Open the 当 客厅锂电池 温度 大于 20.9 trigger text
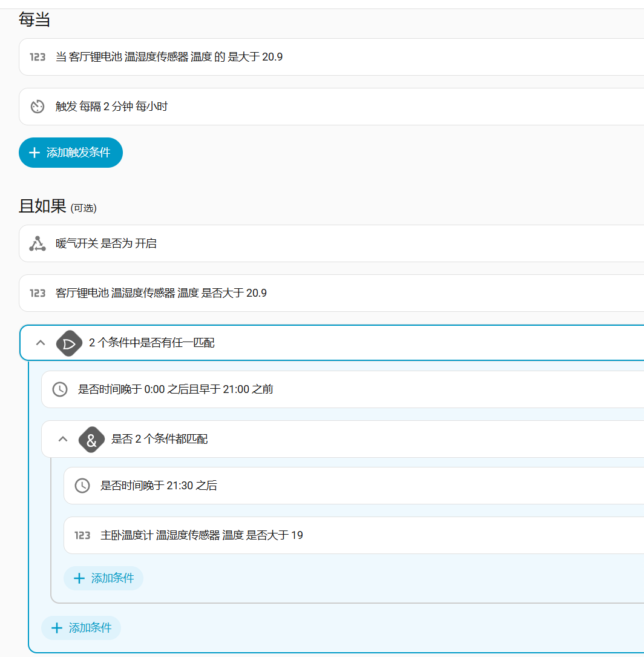The image size is (644, 657). [169, 57]
